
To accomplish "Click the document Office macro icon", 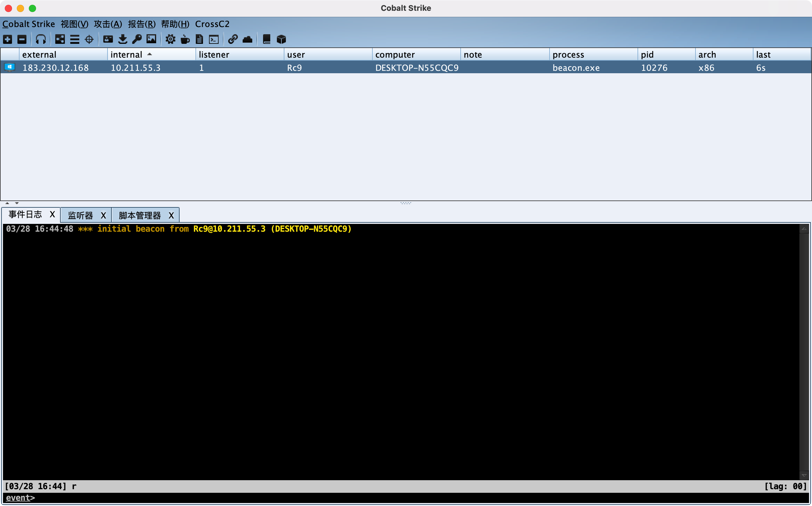I will (x=200, y=40).
